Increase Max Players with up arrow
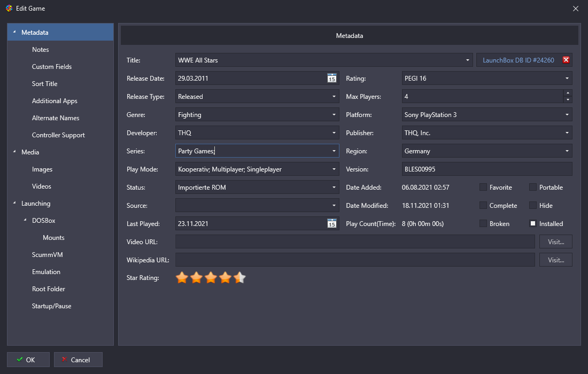Screen dimensions: 588x374 [567, 93]
